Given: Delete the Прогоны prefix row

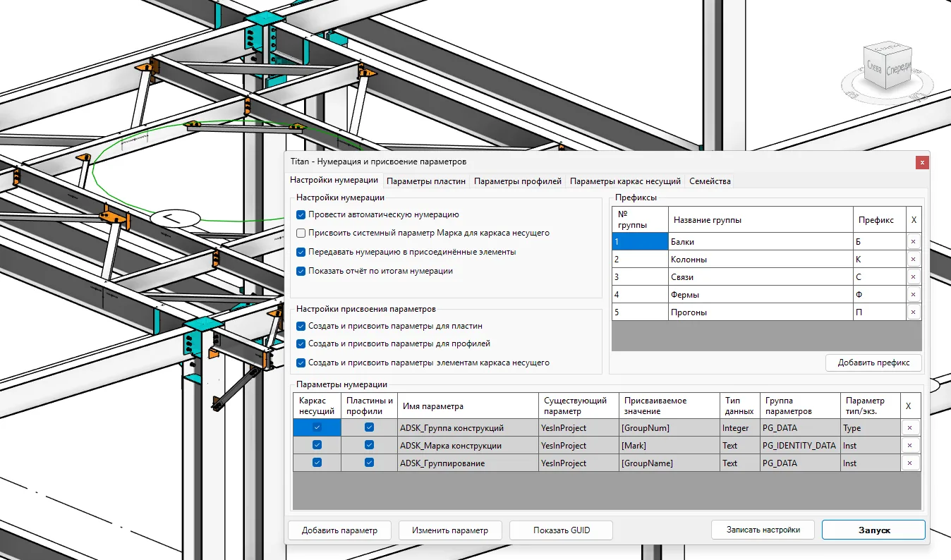Looking at the screenshot, I should (913, 312).
